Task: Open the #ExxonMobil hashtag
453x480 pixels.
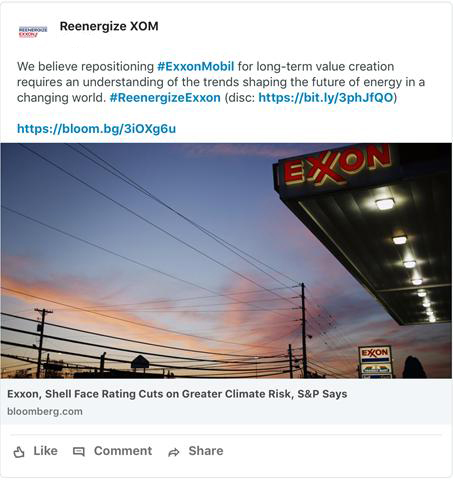Action: [x=196, y=66]
